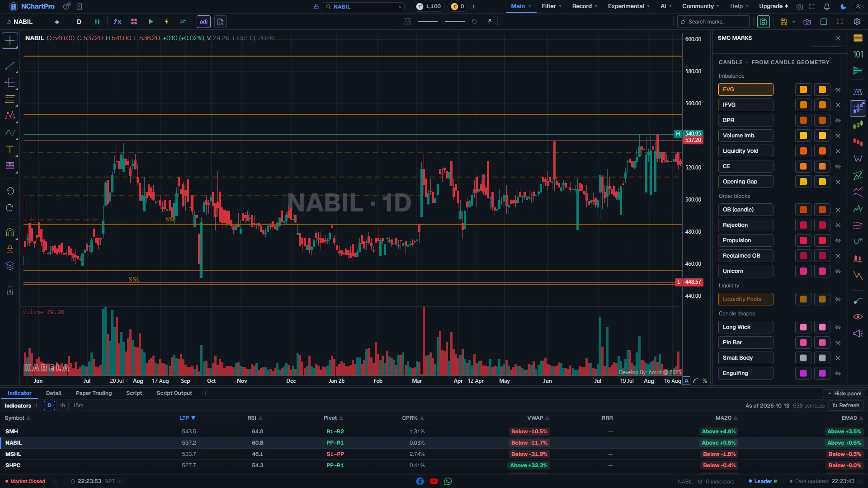
Task: Undo the last drawing action
Action: pyautogui.click(x=10, y=191)
